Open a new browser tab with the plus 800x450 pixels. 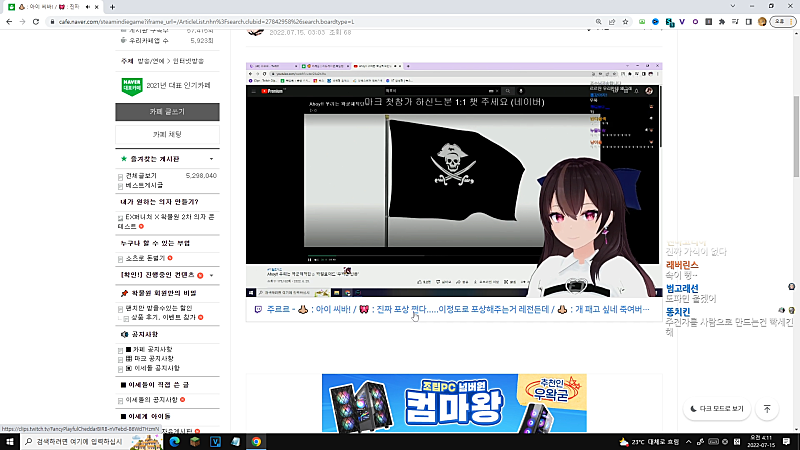click(112, 7)
